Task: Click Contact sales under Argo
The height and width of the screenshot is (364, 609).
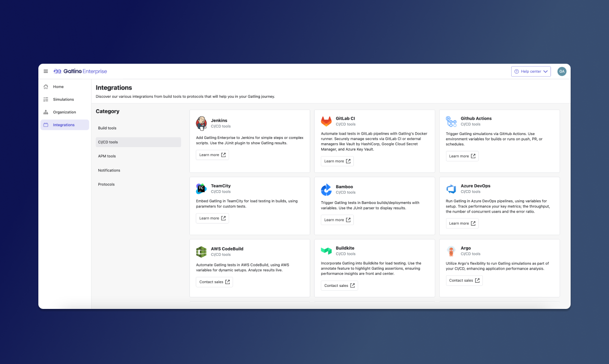Action: [x=464, y=281]
